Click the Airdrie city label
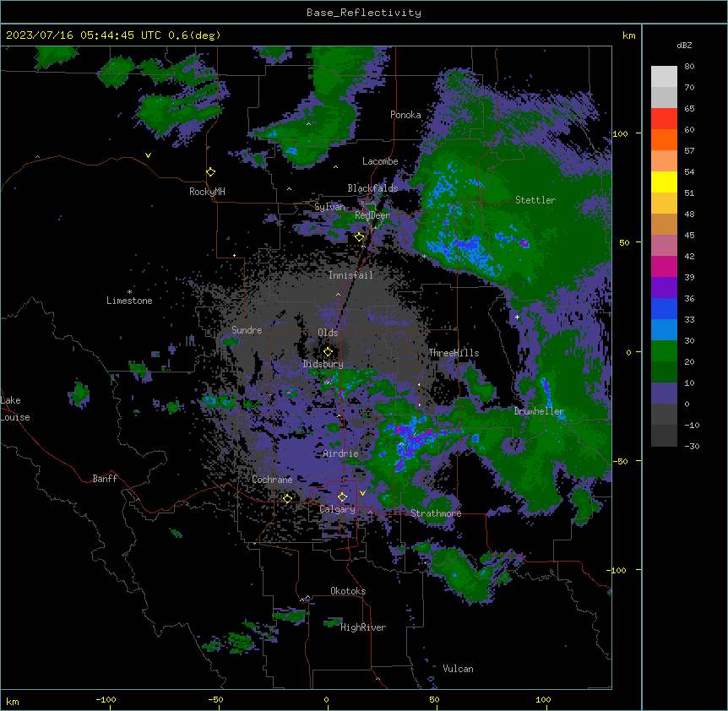 click(x=341, y=453)
